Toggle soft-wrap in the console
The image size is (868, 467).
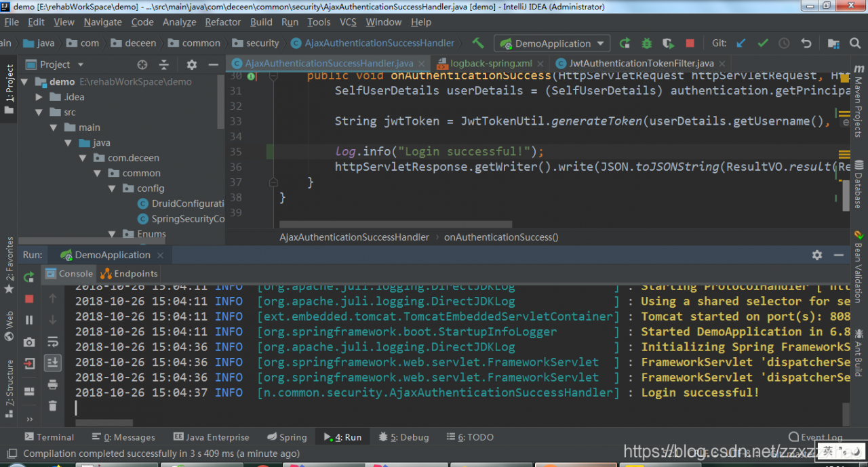point(53,342)
